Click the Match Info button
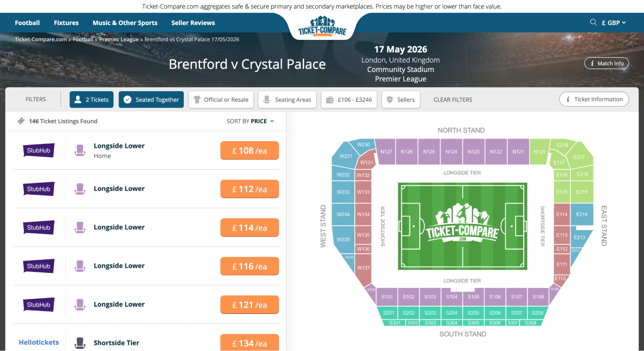Viewport: 644px width, 351px height. coord(607,63)
